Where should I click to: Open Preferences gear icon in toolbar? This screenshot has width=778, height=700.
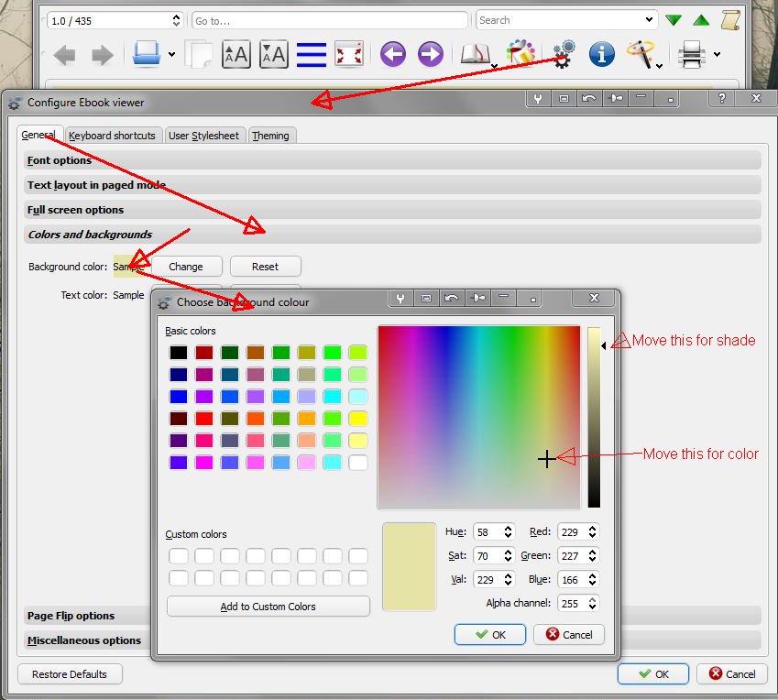[564, 53]
